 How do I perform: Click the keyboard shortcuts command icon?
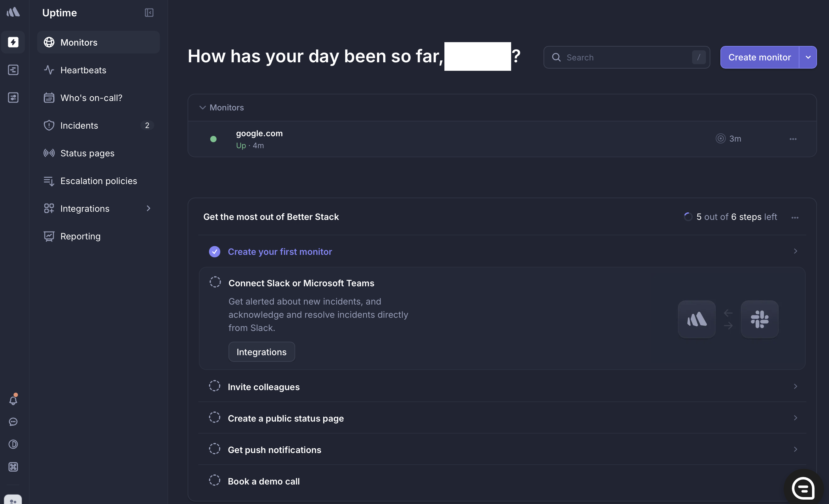(13, 467)
